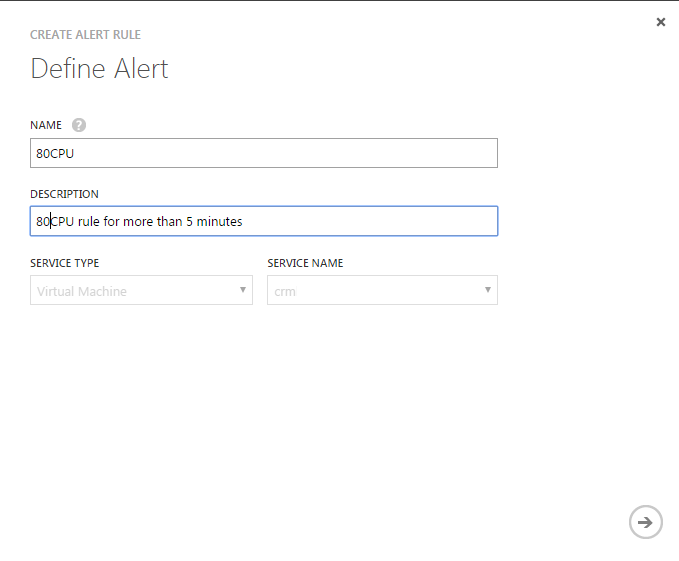Click the SERVICE TYPE label

pyautogui.click(x=64, y=263)
